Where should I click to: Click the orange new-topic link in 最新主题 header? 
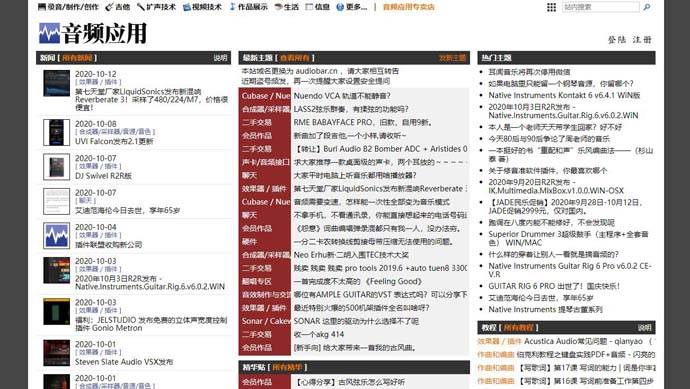[x=452, y=58]
